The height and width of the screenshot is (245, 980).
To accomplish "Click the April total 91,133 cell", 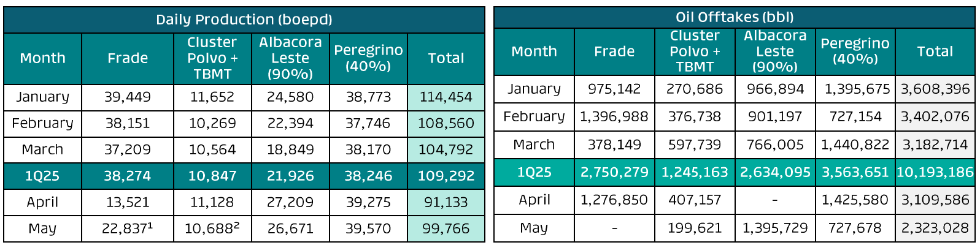I will pos(446,202).
